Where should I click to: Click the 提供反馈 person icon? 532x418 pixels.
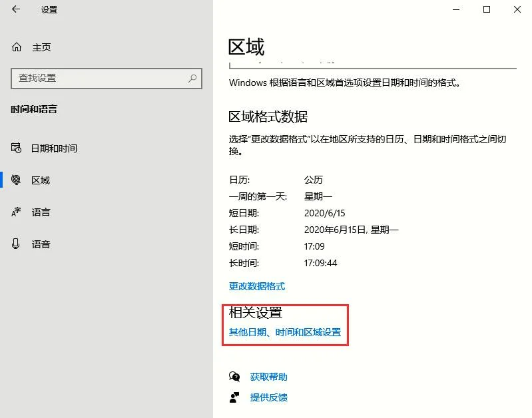[234, 397]
